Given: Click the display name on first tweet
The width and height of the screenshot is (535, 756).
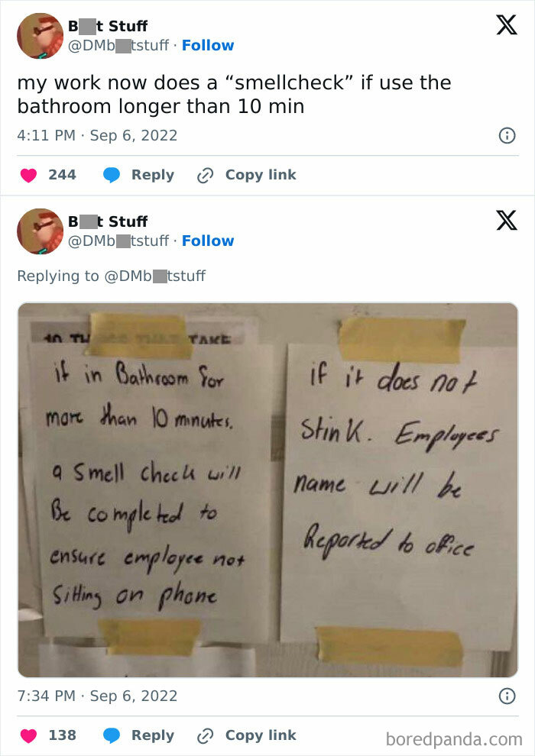Looking at the screenshot, I should coord(108,25).
